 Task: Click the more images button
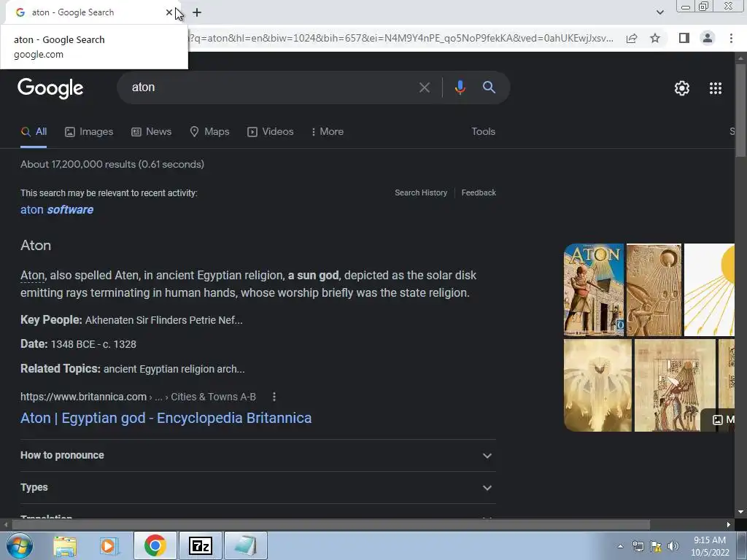pyautogui.click(x=718, y=419)
